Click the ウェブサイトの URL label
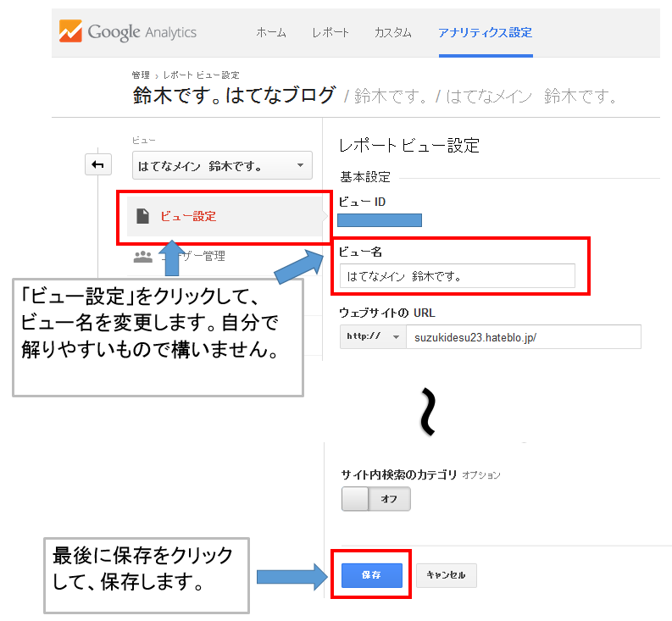 tap(387, 313)
